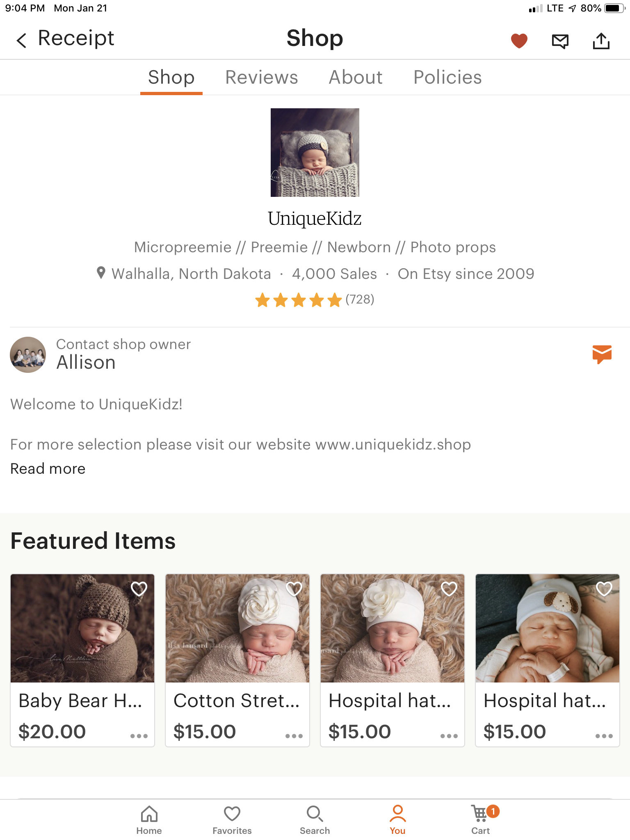Switch to the Reviews tab
Viewport: 630px width, 840px height.
(261, 77)
